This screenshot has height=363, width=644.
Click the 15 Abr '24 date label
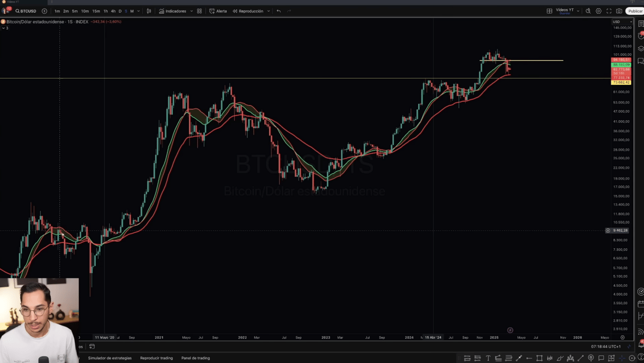click(433, 338)
